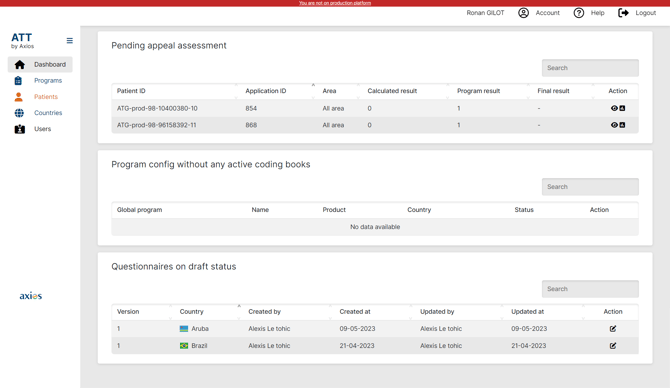Click Created at 09-05-2023 cell

[357, 329]
